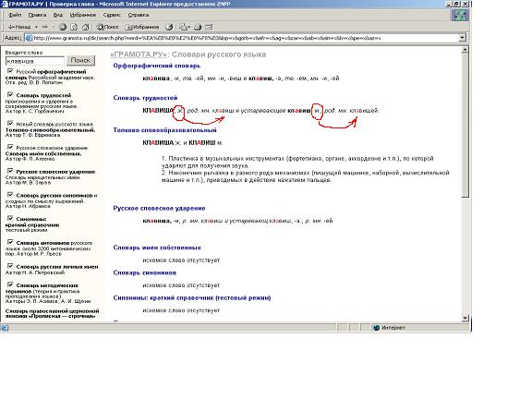This screenshot has width=532, height=399.
Task: Click искомое слово отсутствует under Словарь синонимов
Action: click(181, 285)
